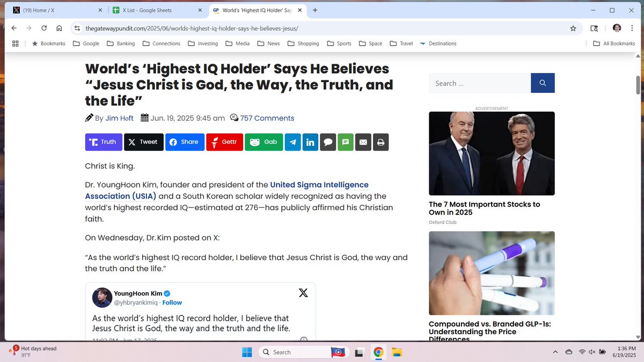Share article on Gab
644x362 pixels.
(x=264, y=142)
